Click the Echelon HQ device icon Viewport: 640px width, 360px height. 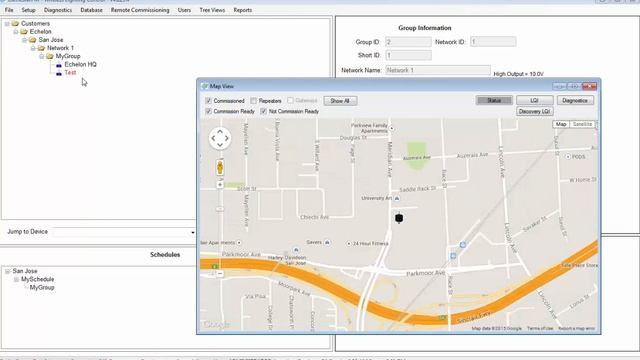pos(59,65)
